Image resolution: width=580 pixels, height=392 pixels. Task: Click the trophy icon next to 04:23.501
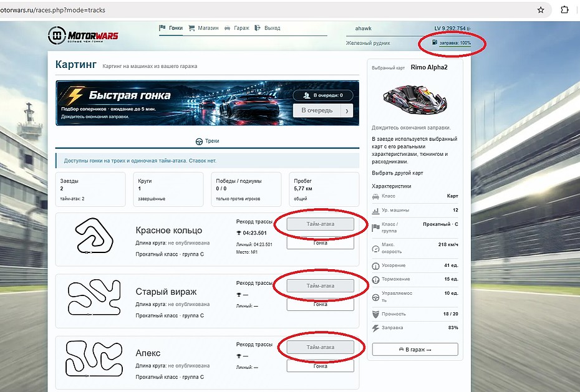(x=239, y=233)
